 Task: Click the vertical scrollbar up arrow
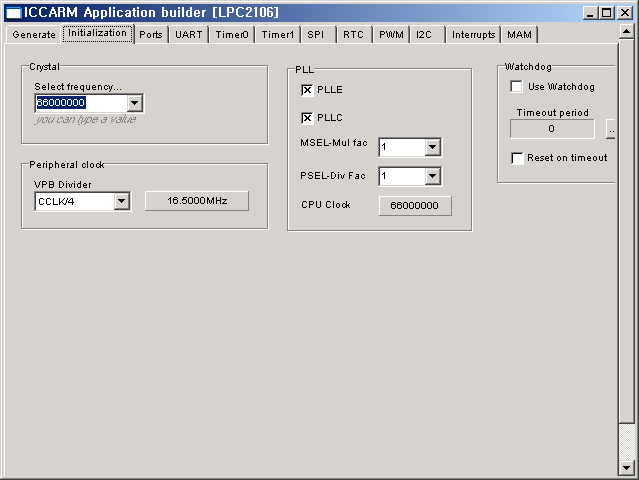coord(626,31)
